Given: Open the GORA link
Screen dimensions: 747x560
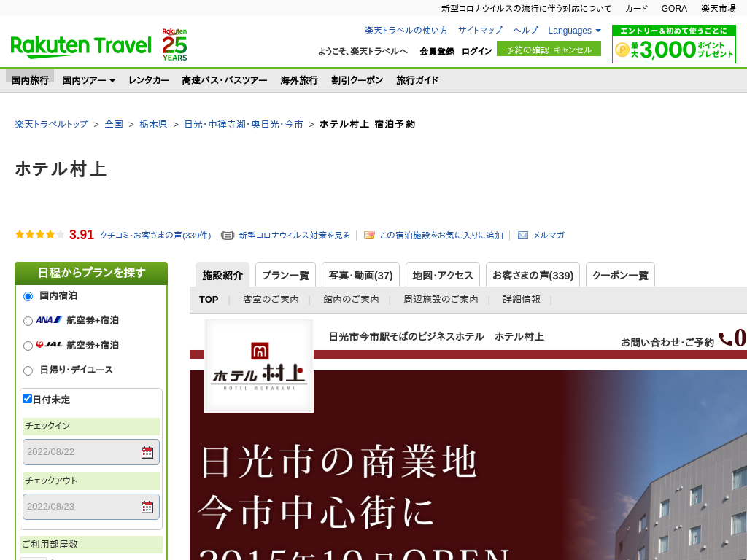Looking at the screenshot, I should (x=674, y=9).
